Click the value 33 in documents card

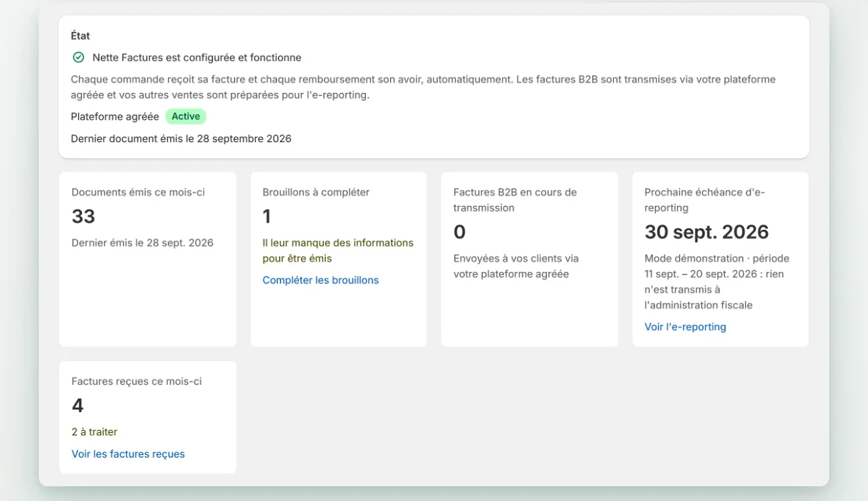(83, 216)
